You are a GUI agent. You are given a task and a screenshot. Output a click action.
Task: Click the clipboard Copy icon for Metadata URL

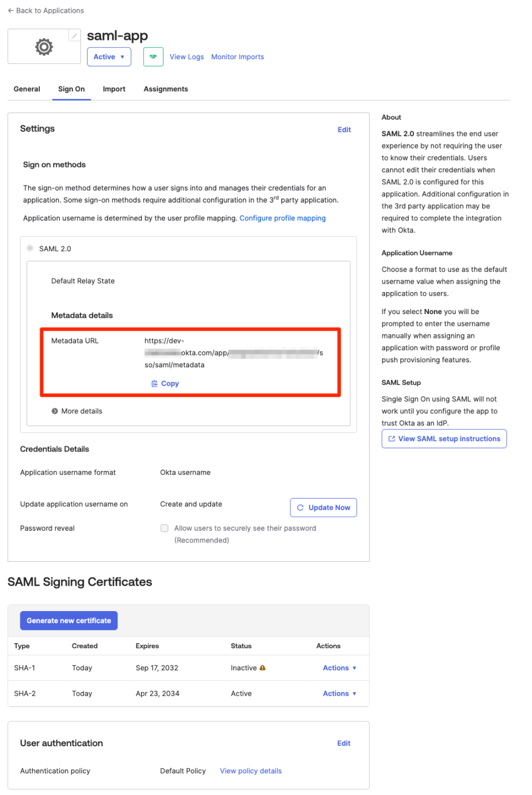pyautogui.click(x=155, y=383)
